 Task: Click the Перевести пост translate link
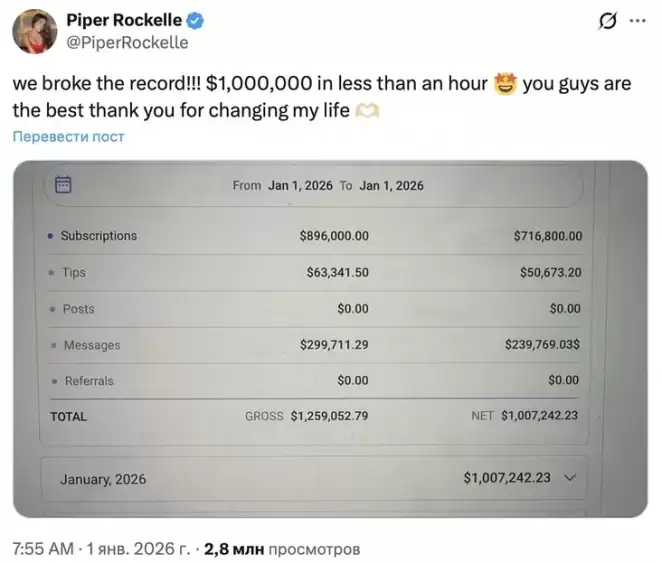(x=68, y=137)
